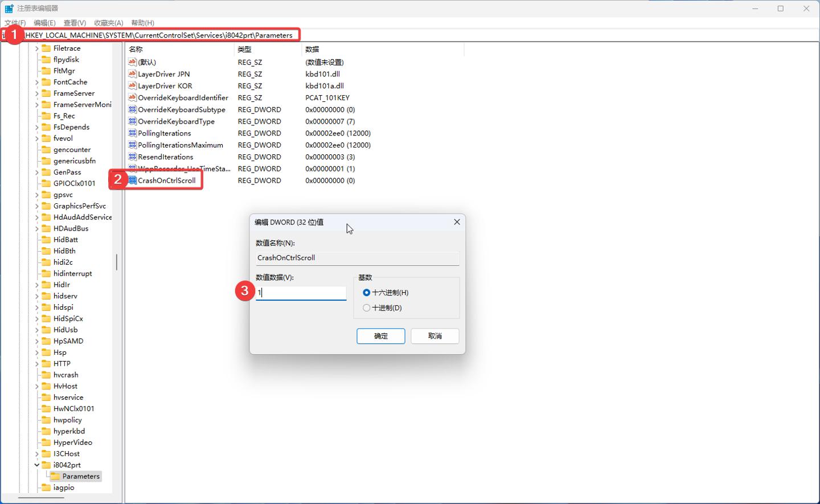Open the 收藏夹(A) favorites menu

click(108, 23)
